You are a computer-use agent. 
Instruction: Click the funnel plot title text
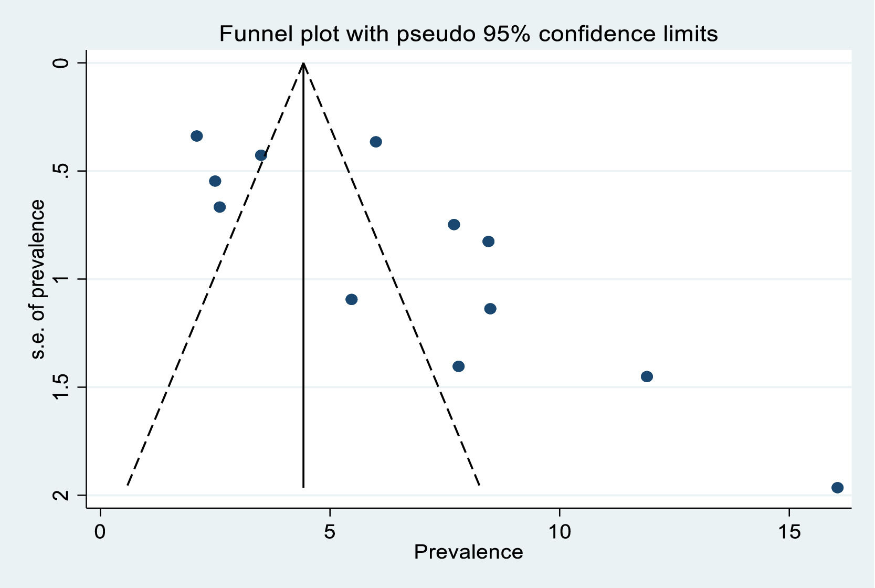[x=468, y=34]
